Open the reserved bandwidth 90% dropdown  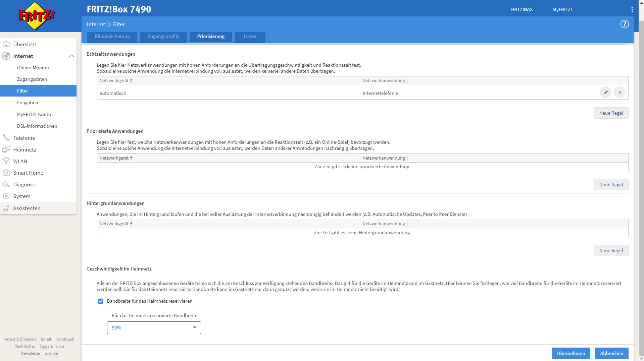(x=154, y=328)
